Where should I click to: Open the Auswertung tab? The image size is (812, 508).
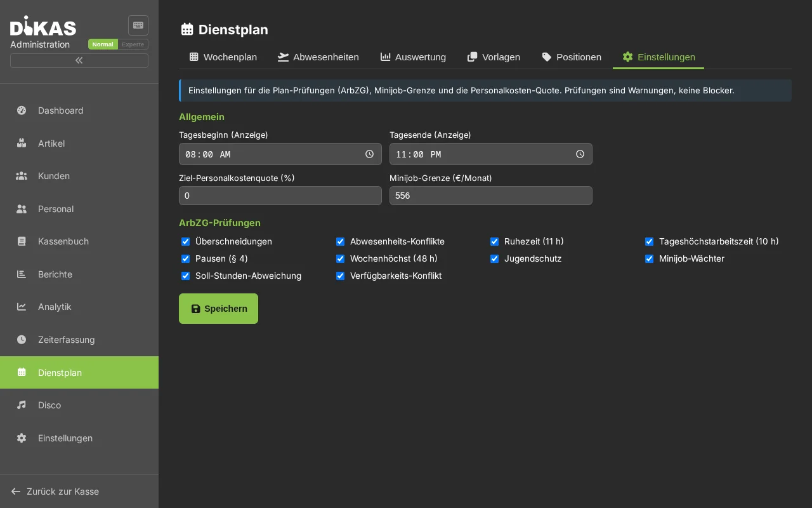[414, 57]
